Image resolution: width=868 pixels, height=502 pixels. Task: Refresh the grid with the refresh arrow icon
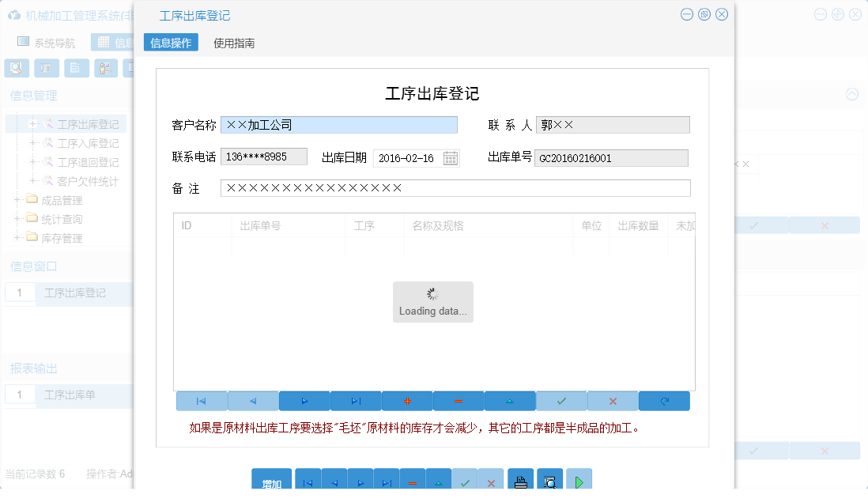[664, 401]
